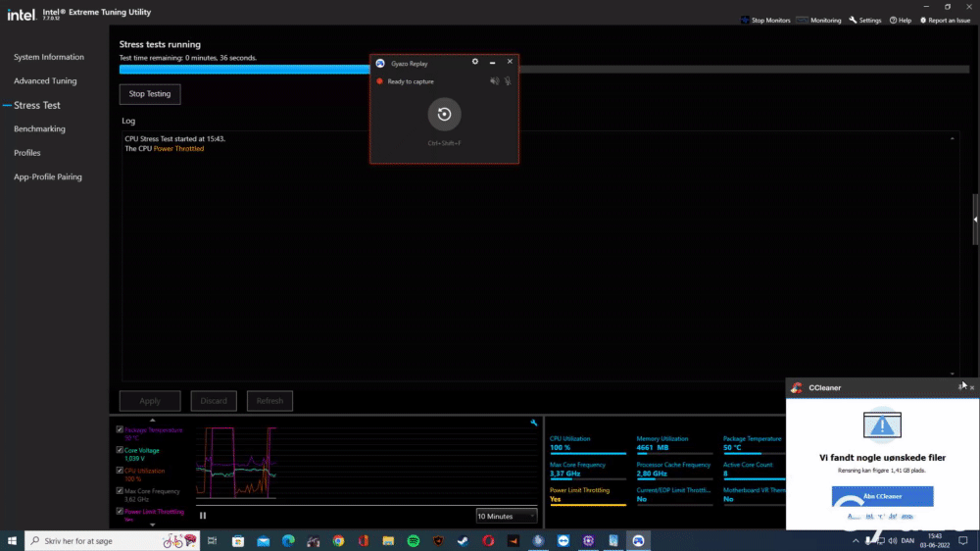
Task: Click Åbn CCleaner blue button
Action: pos(883,496)
